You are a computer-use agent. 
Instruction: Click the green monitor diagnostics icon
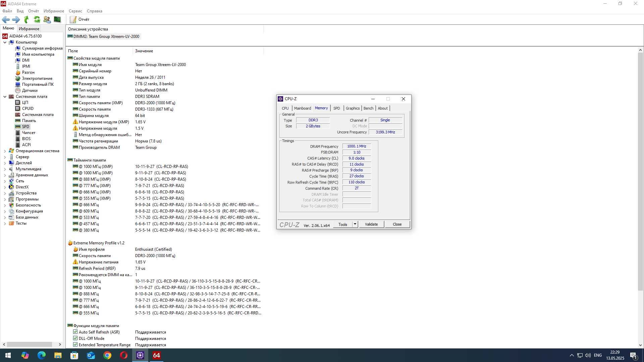(x=57, y=19)
